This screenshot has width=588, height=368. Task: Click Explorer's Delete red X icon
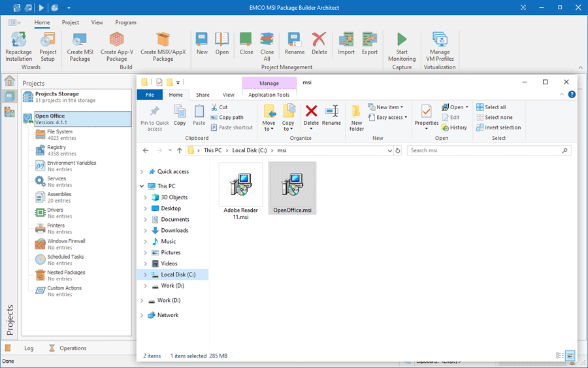pyautogui.click(x=311, y=111)
